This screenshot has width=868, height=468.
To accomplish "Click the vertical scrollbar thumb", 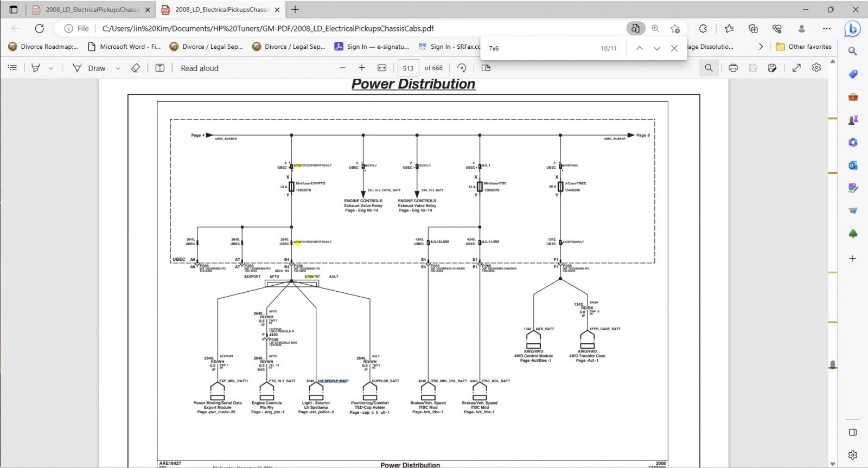I will [833, 364].
